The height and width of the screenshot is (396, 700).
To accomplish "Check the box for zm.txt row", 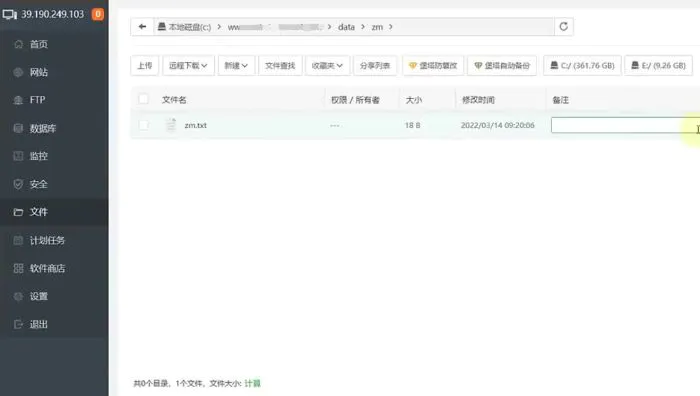I will point(143,125).
